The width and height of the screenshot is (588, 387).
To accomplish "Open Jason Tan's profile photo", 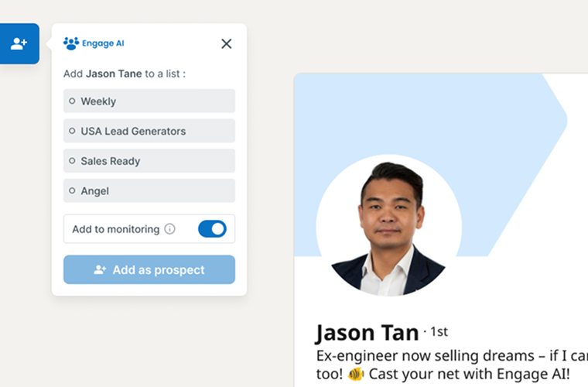I will (389, 227).
